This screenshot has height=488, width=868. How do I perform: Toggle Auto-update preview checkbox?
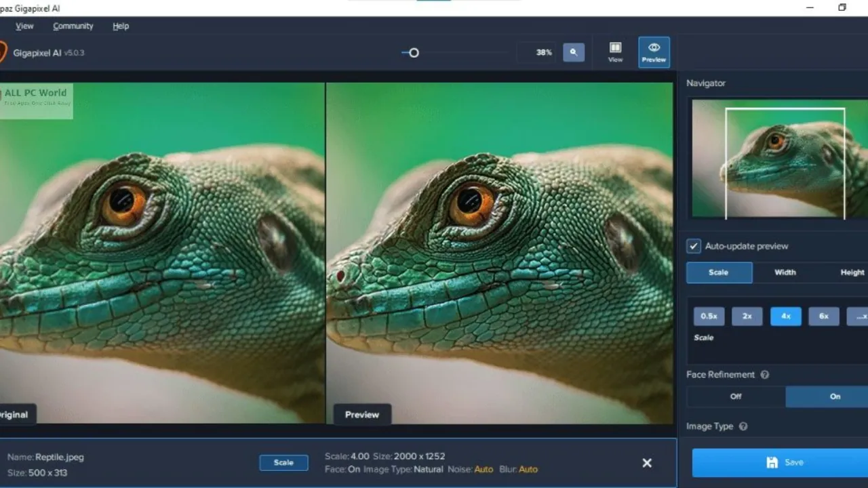click(x=693, y=246)
